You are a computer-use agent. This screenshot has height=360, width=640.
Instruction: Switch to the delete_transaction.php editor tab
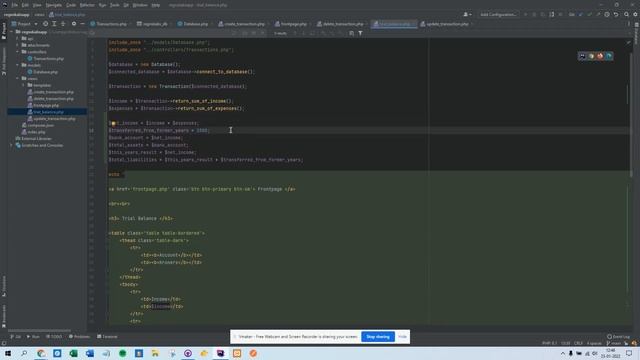click(340, 24)
